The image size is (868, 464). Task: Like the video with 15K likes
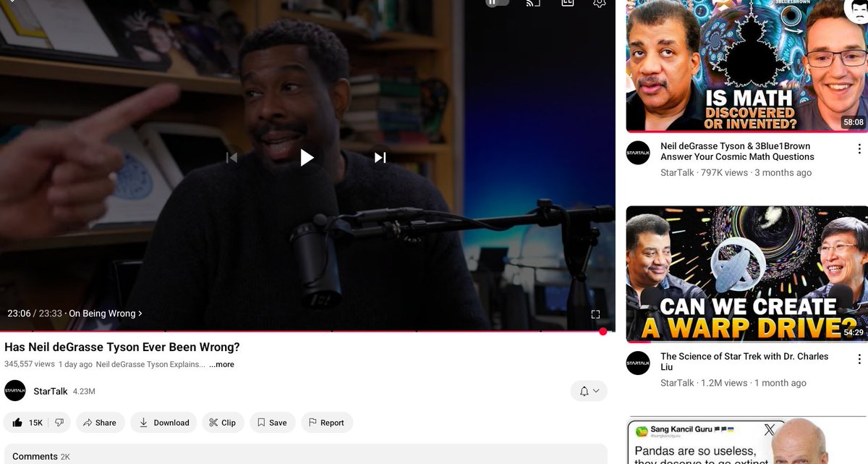[27, 423]
